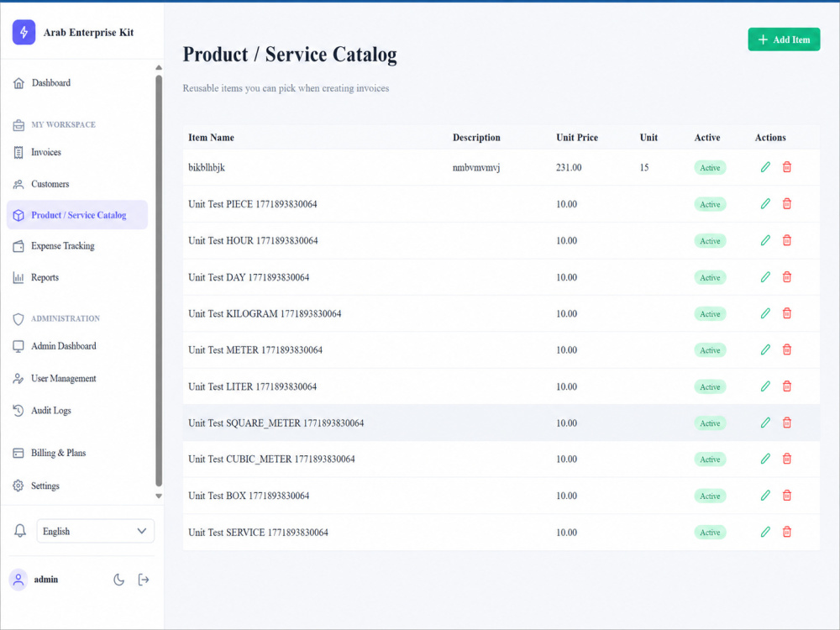Screen dimensions: 840x630
Task: Click the Add Item button
Action: [784, 39]
